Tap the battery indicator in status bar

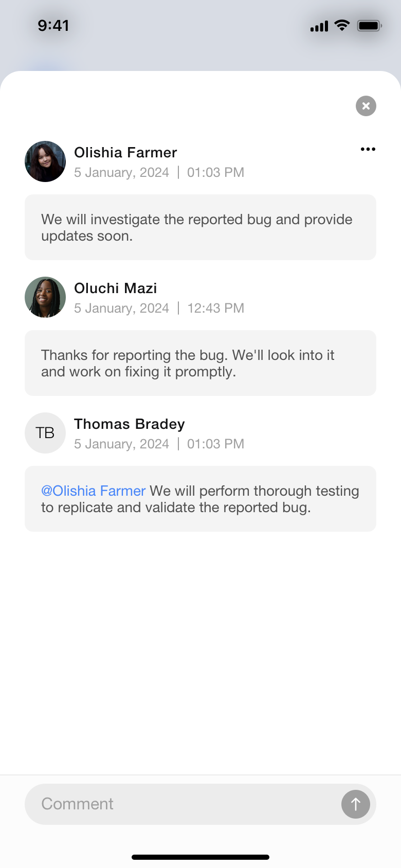coord(369,25)
